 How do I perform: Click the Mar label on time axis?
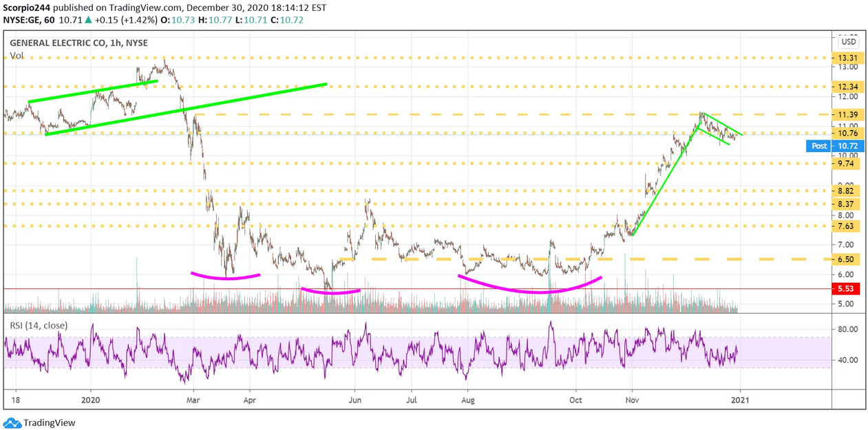click(x=193, y=400)
